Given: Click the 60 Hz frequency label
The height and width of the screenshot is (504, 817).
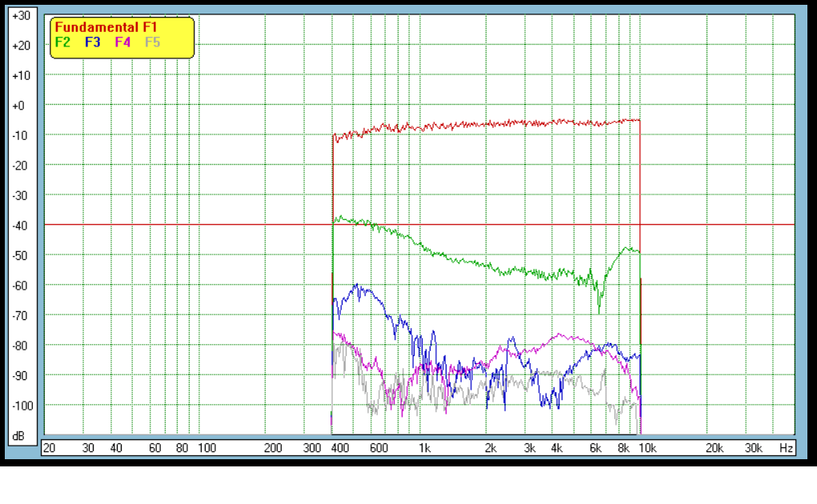Looking at the screenshot, I should click(154, 448).
